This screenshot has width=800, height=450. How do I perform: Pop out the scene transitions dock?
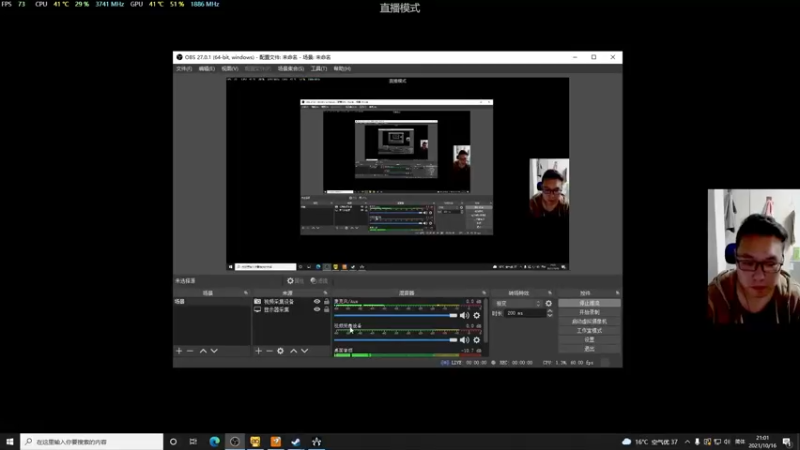pos(550,293)
